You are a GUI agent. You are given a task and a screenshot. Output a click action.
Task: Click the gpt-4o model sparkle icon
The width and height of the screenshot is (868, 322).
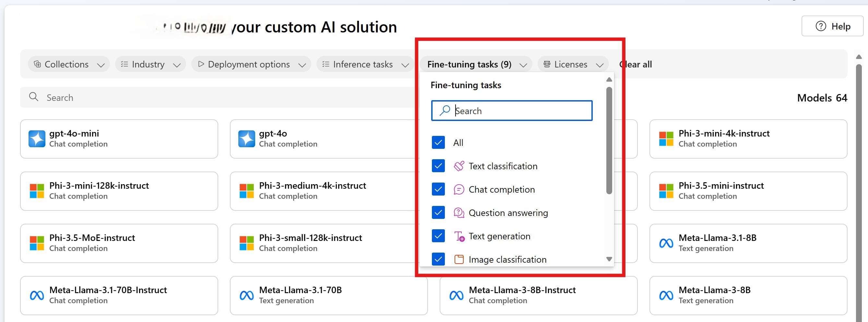pos(247,139)
